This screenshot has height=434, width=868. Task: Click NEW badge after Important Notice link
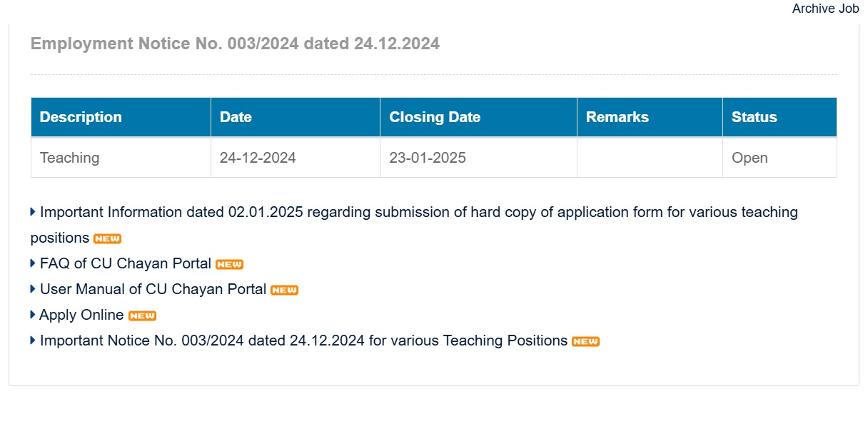[x=585, y=341]
